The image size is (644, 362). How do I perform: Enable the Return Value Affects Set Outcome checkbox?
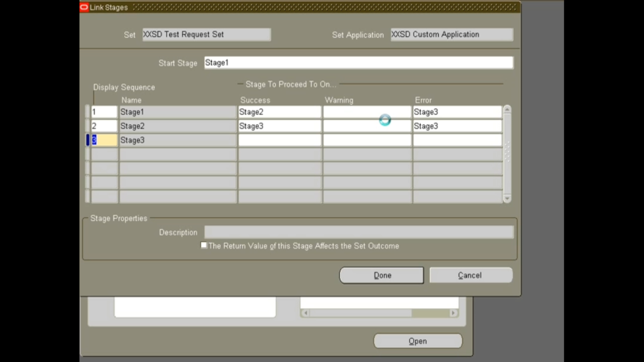point(204,245)
